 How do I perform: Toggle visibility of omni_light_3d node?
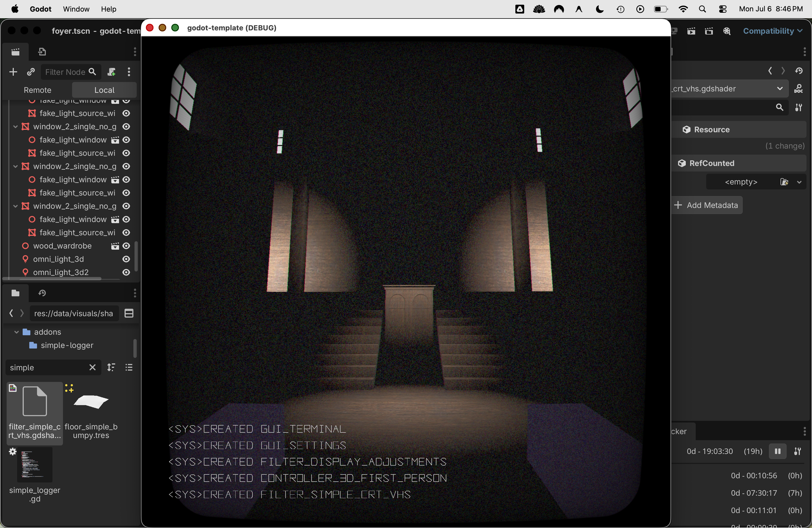(x=126, y=260)
